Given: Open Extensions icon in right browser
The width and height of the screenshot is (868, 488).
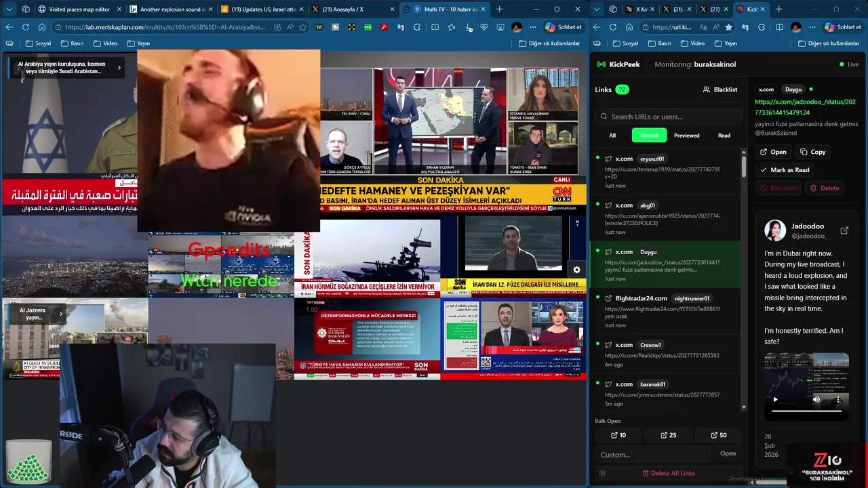Looking at the screenshot, I should coord(762,27).
